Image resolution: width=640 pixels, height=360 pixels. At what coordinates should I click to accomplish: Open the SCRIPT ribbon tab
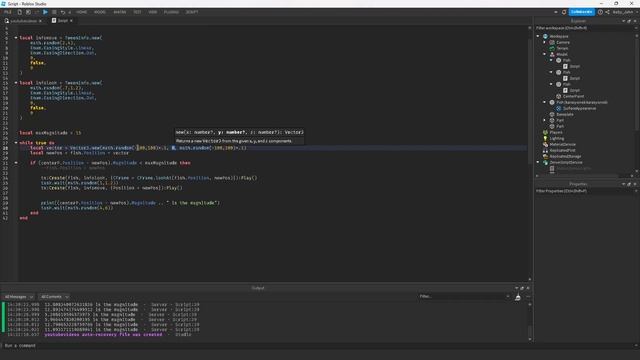(192, 12)
